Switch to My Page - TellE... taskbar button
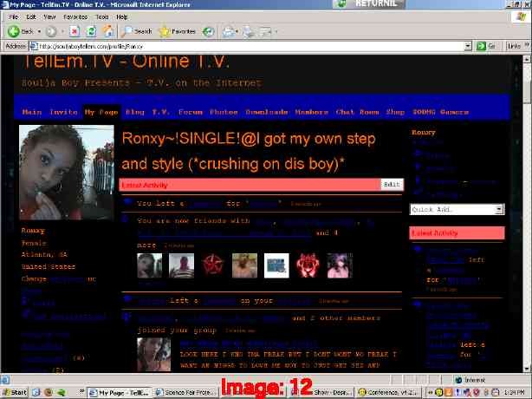Viewport: 532px width, 399px height. click(120, 393)
